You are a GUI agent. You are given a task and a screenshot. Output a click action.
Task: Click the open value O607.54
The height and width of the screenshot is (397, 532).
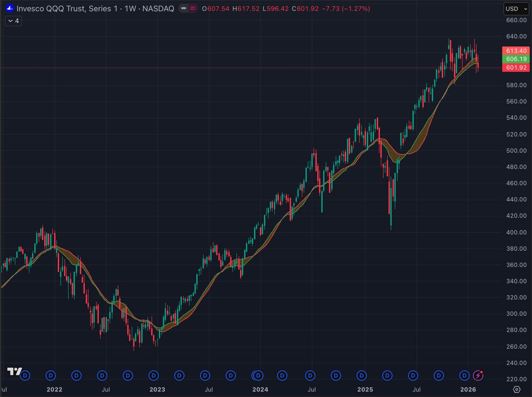pos(216,9)
